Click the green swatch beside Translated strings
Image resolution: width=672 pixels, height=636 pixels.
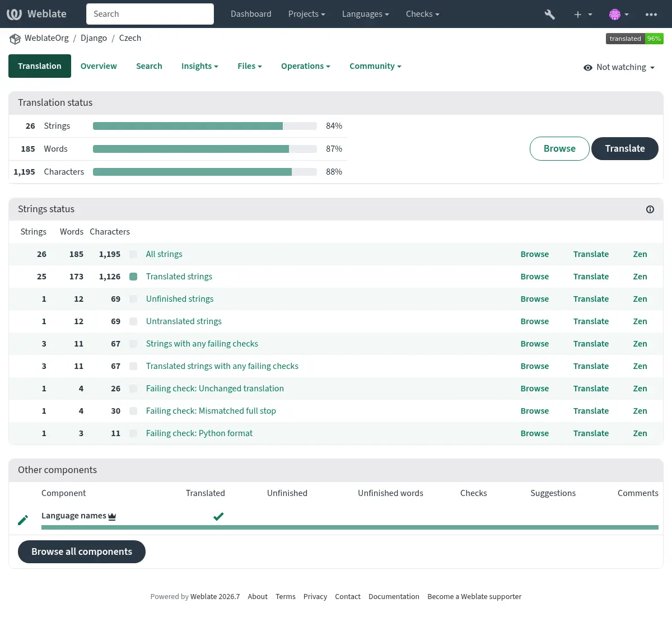point(133,277)
